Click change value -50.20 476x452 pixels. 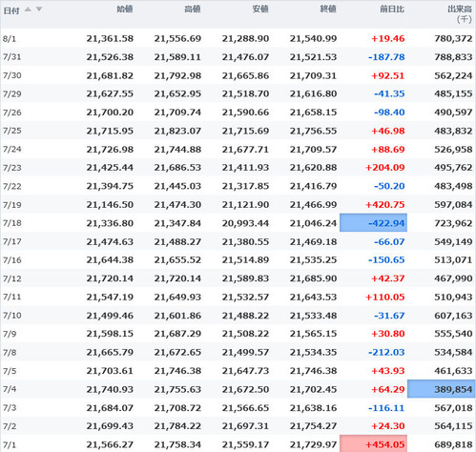389,186
